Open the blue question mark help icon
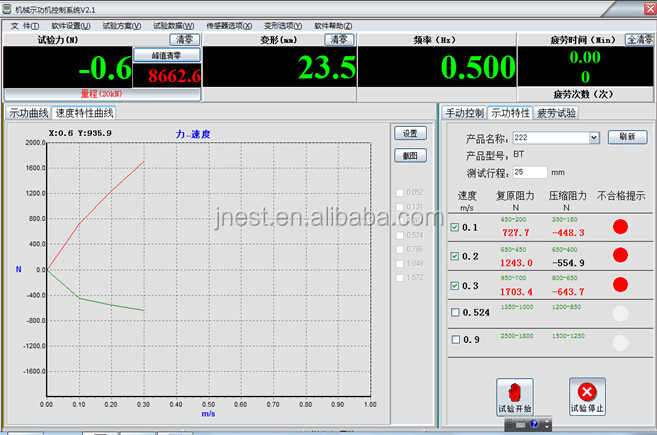657x435 pixels. tap(534, 424)
